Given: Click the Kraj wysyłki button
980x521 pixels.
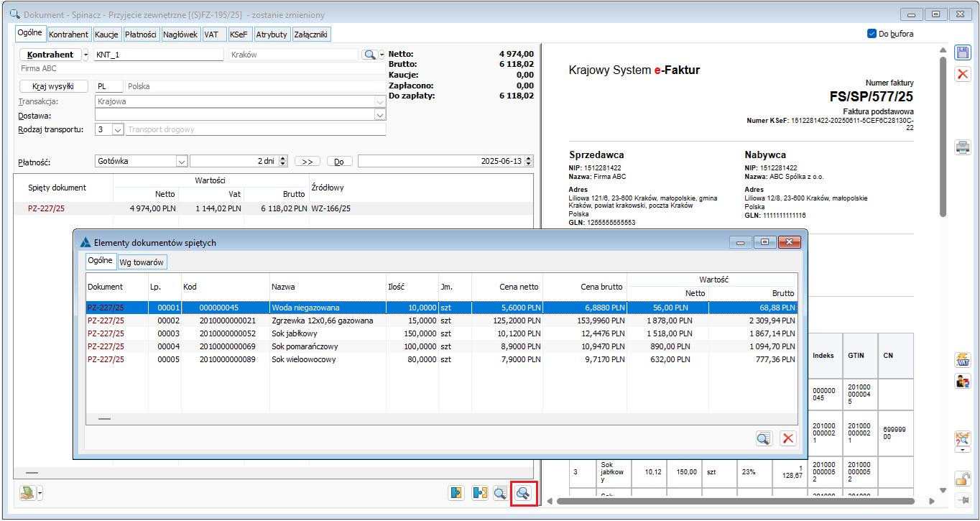Looking at the screenshot, I should pyautogui.click(x=53, y=86).
